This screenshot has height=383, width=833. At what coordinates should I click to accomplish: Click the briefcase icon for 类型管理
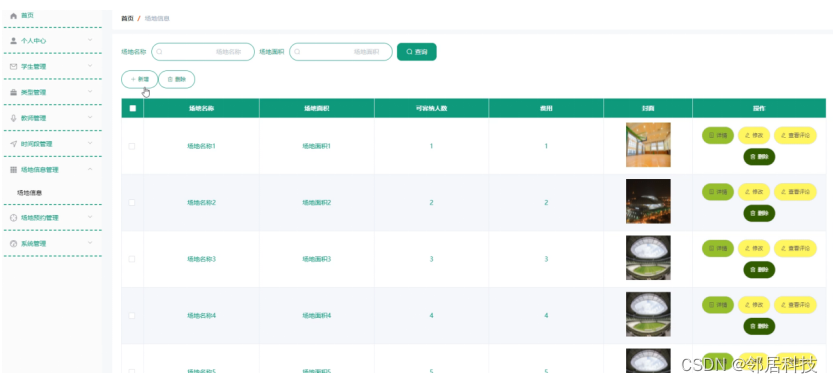(x=14, y=92)
